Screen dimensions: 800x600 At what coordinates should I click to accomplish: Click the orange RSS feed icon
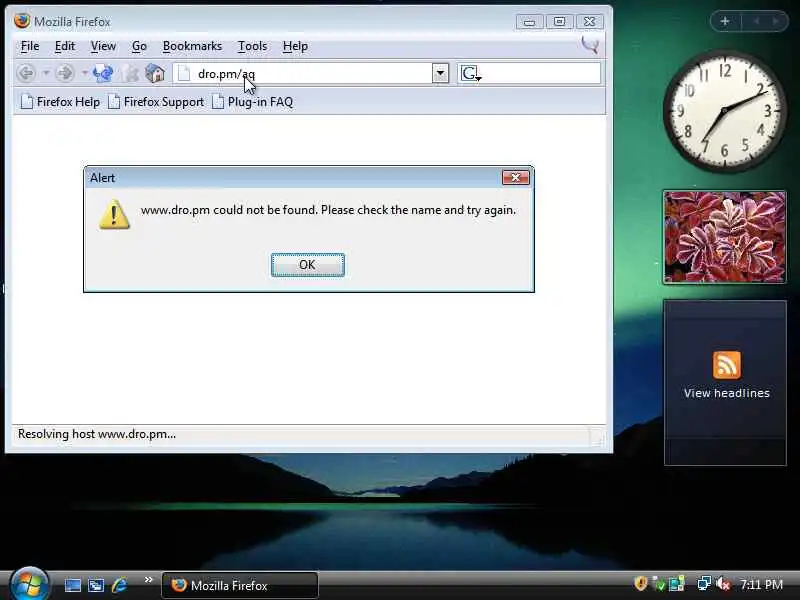tap(727, 365)
